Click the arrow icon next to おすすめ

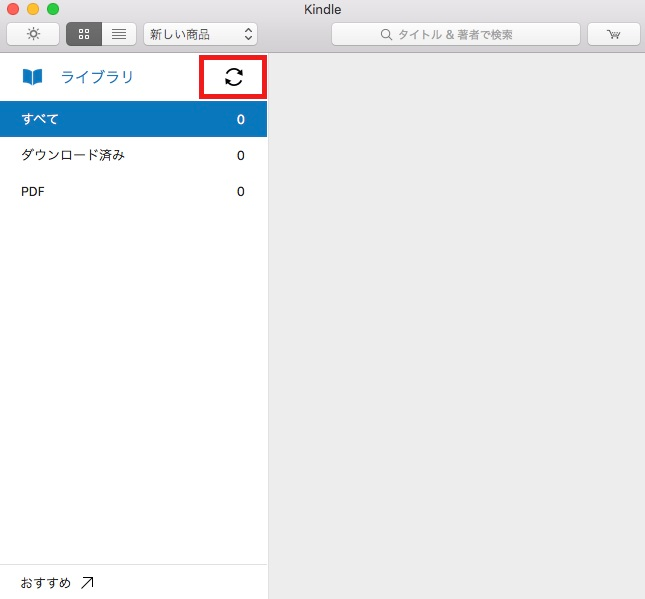87,583
